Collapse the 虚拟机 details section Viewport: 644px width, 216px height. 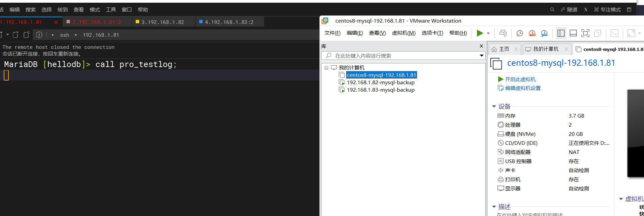click(621, 199)
